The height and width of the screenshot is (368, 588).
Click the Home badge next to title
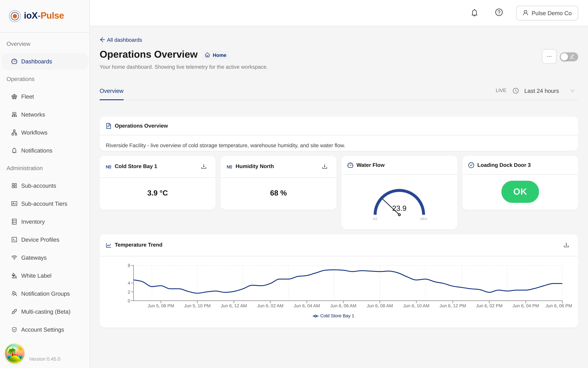pos(216,55)
